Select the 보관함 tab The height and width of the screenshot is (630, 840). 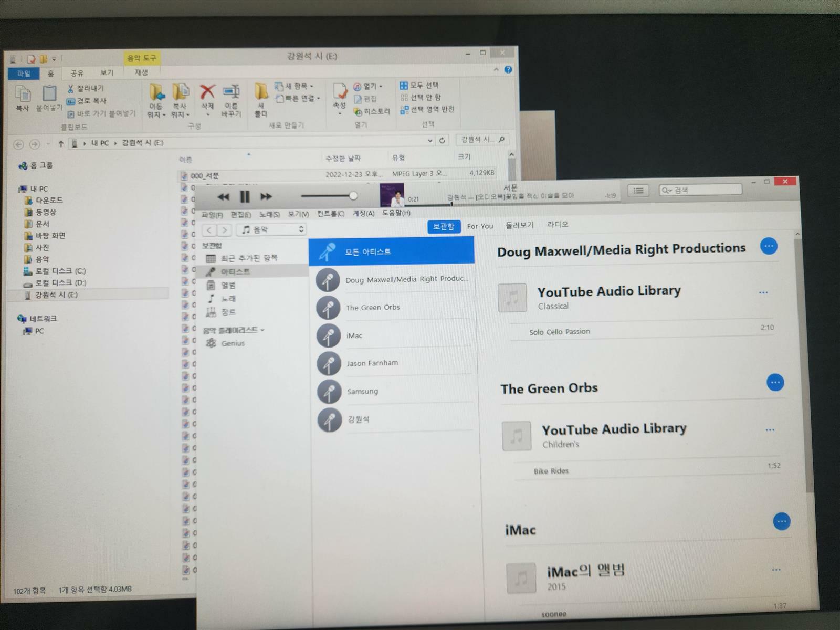point(444,226)
